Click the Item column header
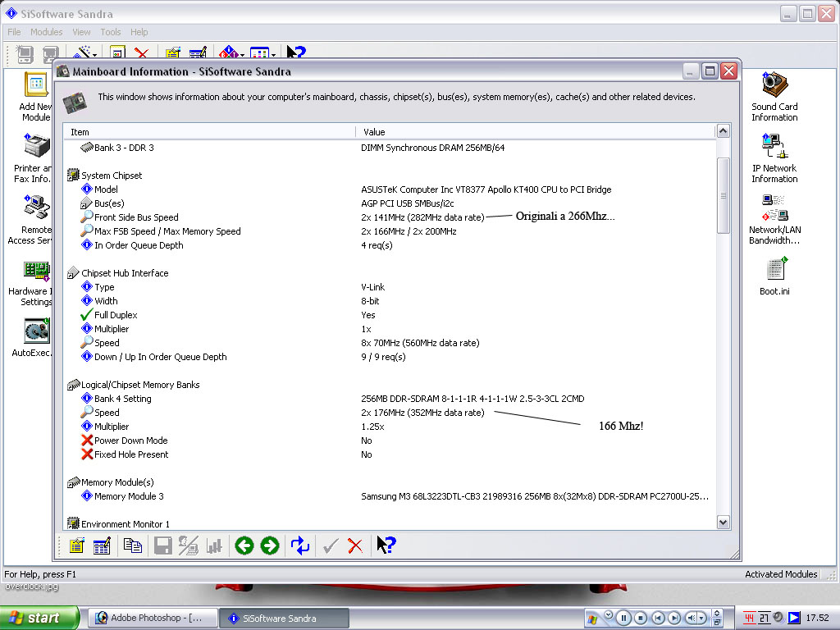Image resolution: width=840 pixels, height=630 pixels. point(209,132)
